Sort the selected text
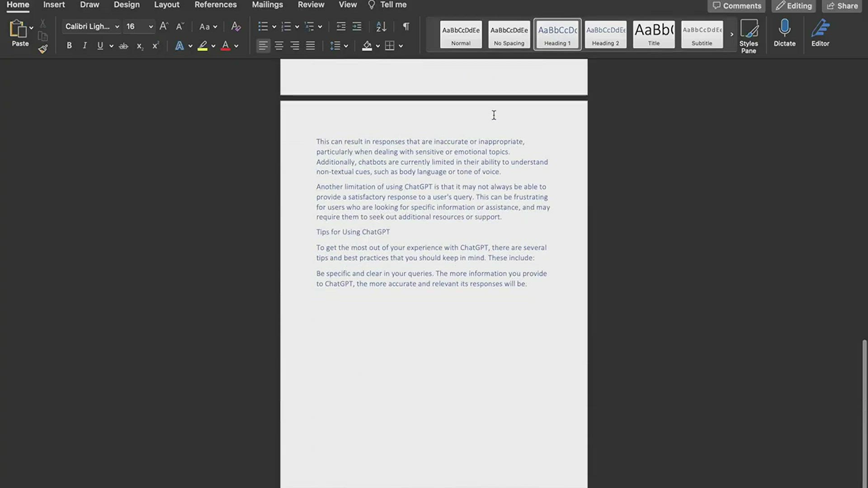The height and width of the screenshot is (488, 868). pos(381,26)
